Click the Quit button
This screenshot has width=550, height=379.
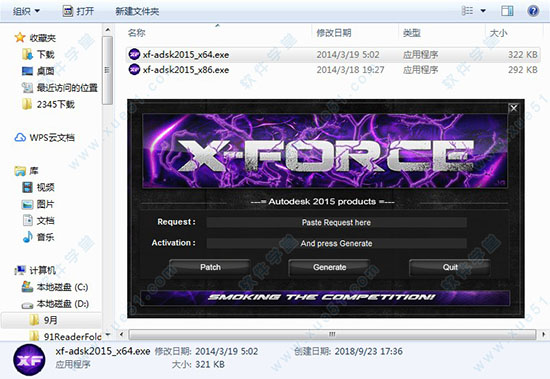(x=450, y=267)
